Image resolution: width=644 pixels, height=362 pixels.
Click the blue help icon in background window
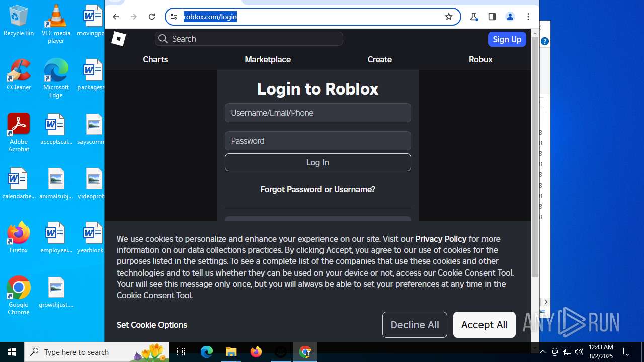[x=545, y=41]
